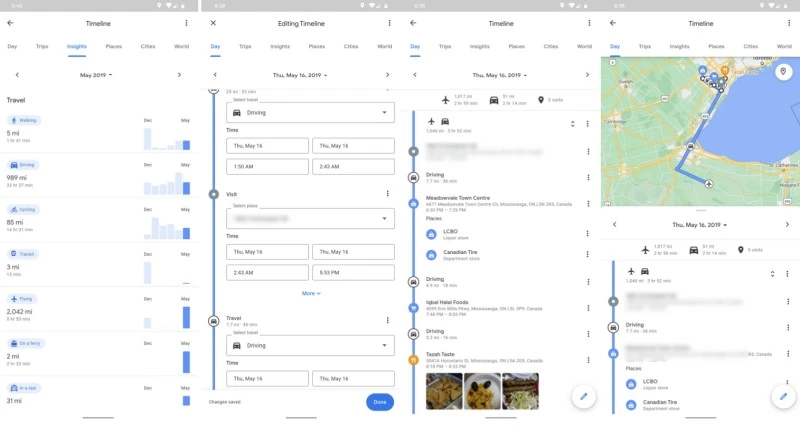
Task: Open Meadowvale Town Centre visit
Action: tap(499, 203)
